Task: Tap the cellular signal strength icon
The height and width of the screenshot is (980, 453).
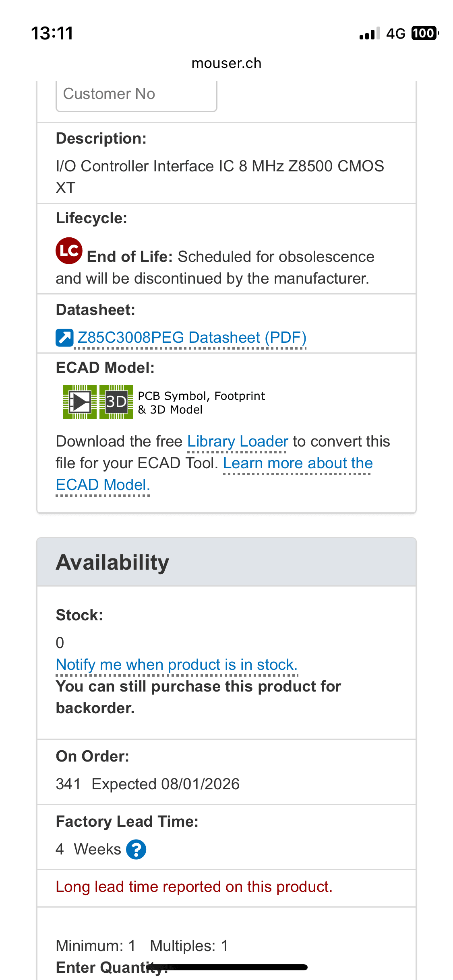Action: click(370, 33)
